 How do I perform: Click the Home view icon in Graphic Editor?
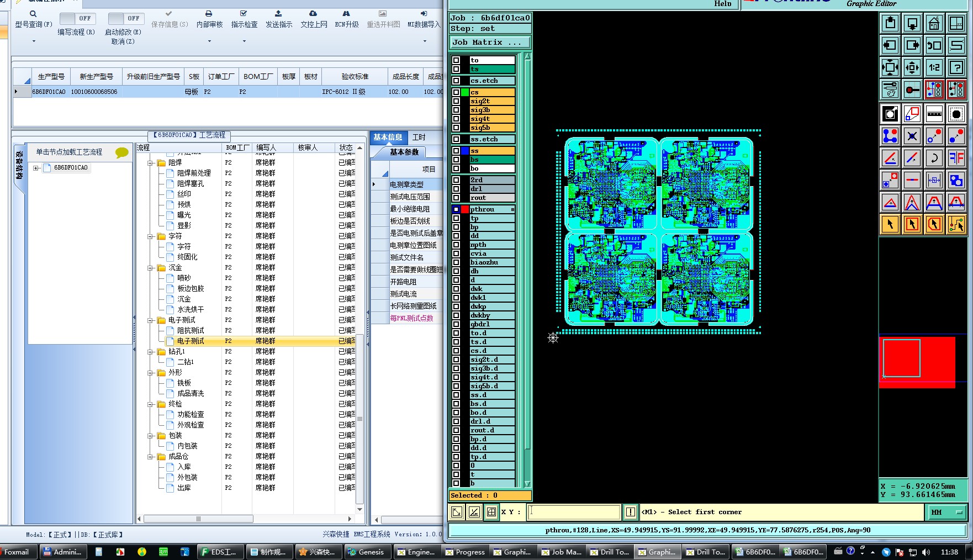tap(934, 23)
